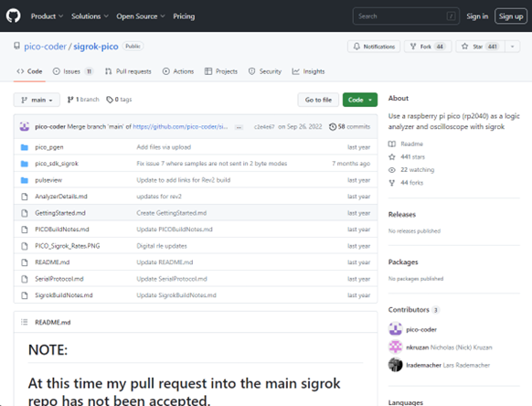The height and width of the screenshot is (406, 532).
Task: Click the pico_pgen folder icon
Action: tap(25, 147)
